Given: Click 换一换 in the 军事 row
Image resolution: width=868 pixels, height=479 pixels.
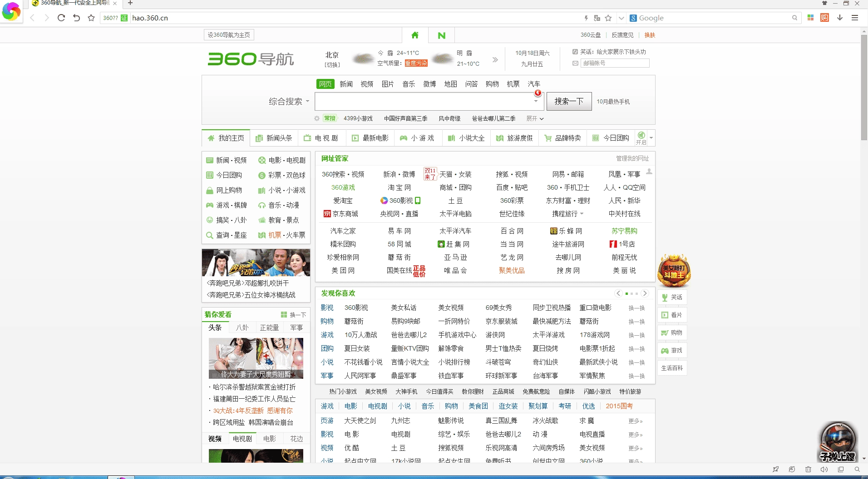Looking at the screenshot, I should 636,376.
